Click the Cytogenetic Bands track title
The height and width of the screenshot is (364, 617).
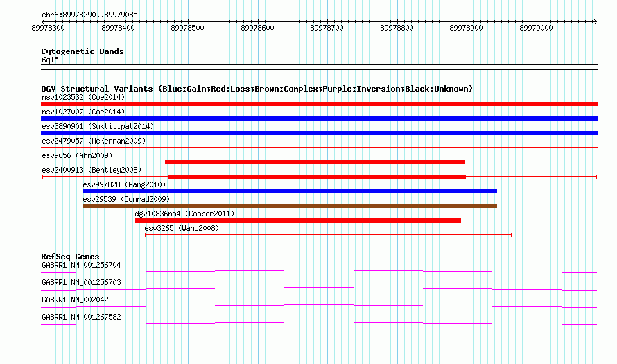tap(82, 51)
